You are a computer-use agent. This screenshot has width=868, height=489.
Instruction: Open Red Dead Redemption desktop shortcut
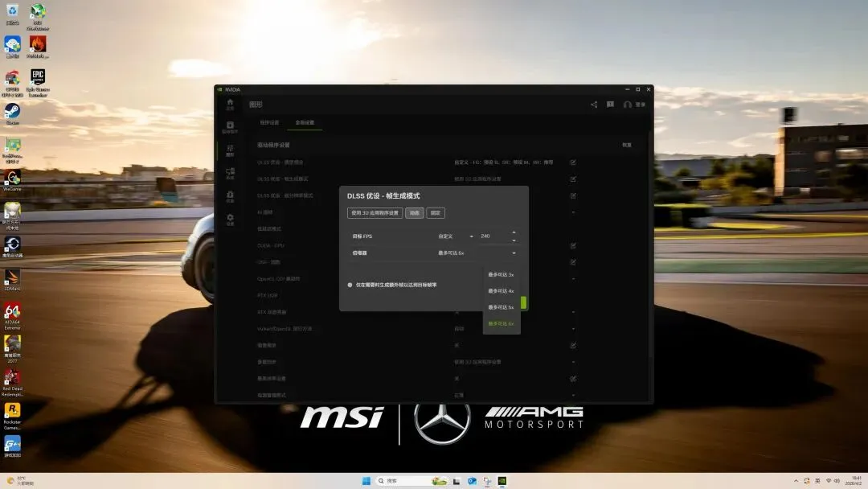(x=12, y=383)
